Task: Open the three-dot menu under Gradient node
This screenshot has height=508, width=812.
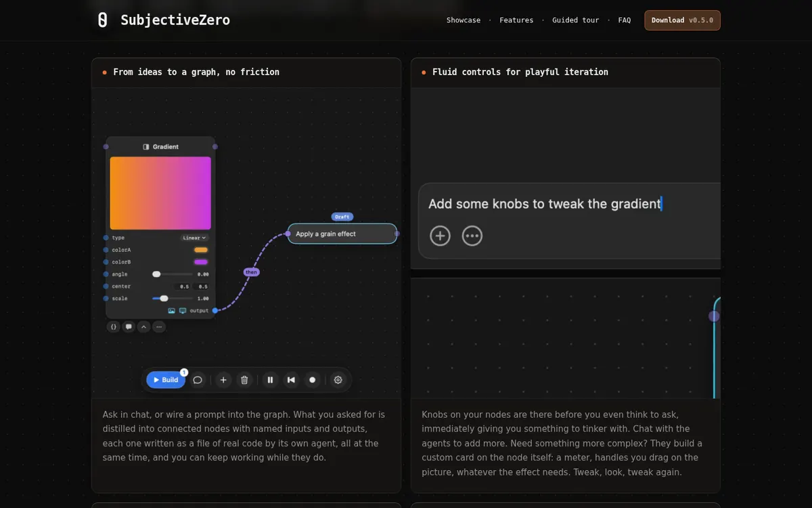Action: point(158,326)
